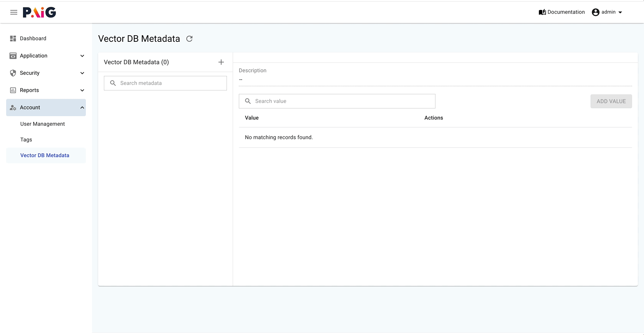Select the Account sidebar menu
Image resolution: width=644 pixels, height=335 pixels.
[46, 107]
